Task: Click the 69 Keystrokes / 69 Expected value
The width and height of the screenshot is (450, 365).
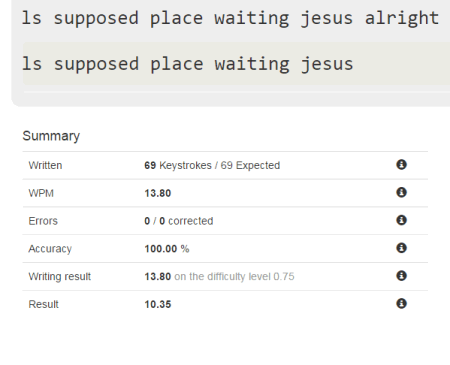Action: 212,165
